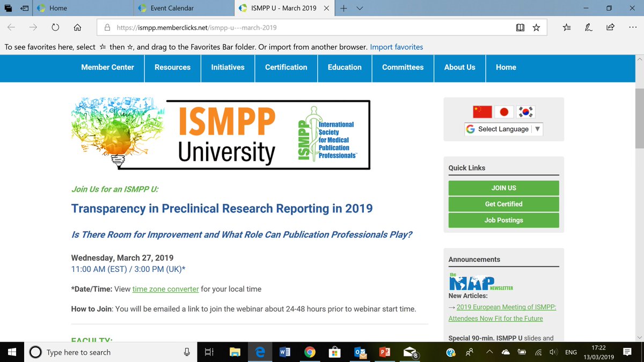This screenshot has width=644, height=362.
Task: Open Microsoft Word from the taskbar
Action: [285, 352]
